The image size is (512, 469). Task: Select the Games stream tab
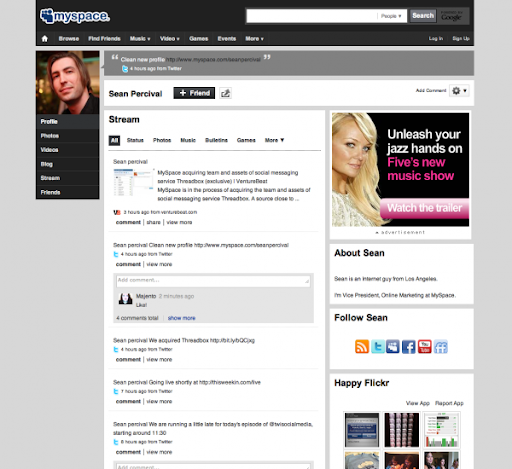pyautogui.click(x=246, y=140)
